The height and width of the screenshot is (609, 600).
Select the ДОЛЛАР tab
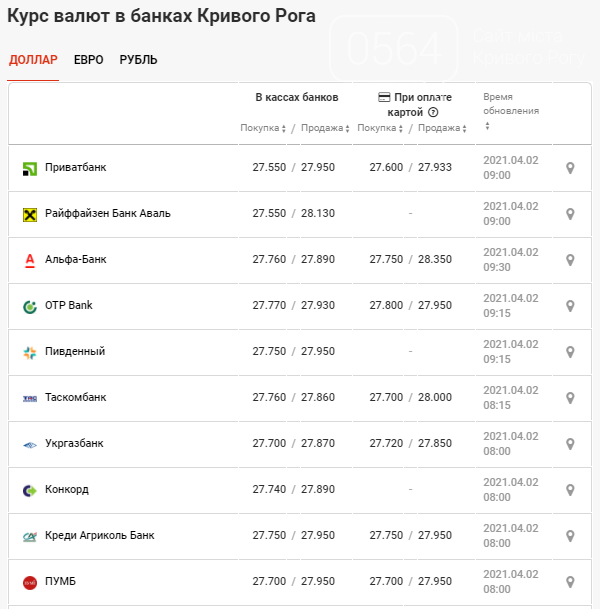[33, 60]
